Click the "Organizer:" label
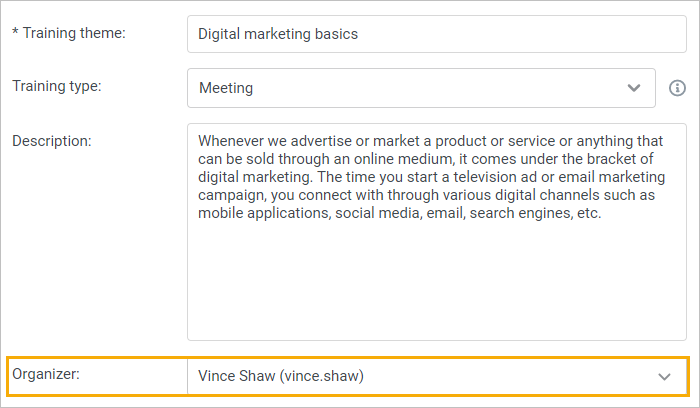The height and width of the screenshot is (408, 700). [x=47, y=375]
